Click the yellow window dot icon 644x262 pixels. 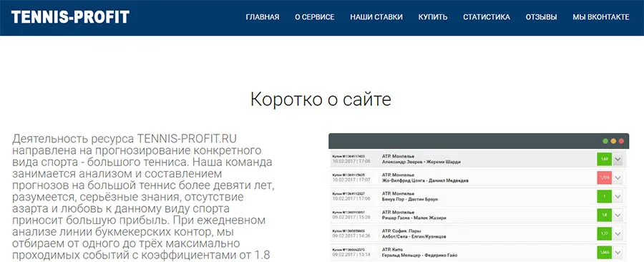tap(613, 141)
